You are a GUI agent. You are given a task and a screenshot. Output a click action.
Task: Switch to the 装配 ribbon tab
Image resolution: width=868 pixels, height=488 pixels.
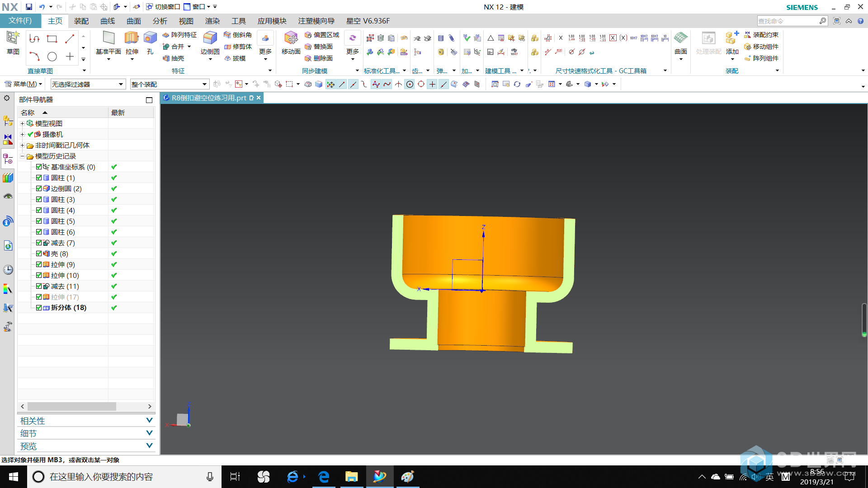81,21
